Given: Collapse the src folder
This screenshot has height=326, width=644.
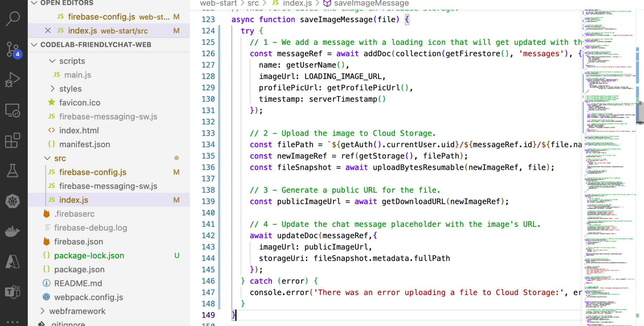Looking at the screenshot, I should pyautogui.click(x=47, y=158).
